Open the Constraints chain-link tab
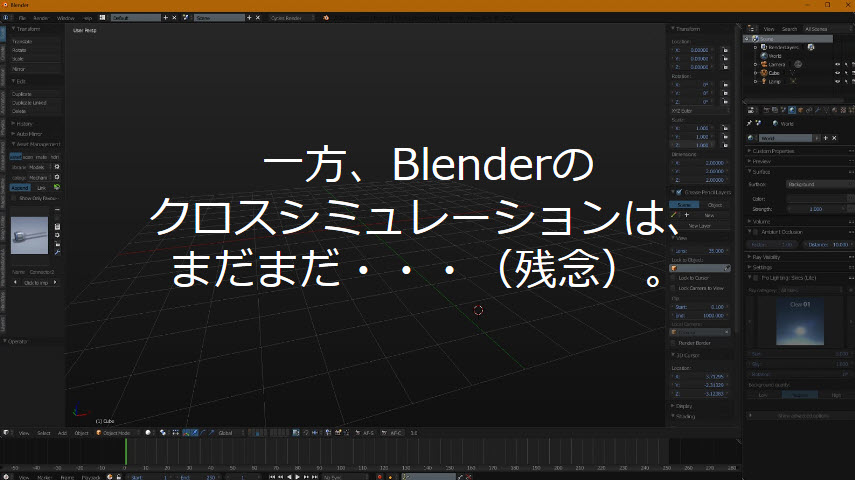The image size is (855, 480). pos(809,110)
